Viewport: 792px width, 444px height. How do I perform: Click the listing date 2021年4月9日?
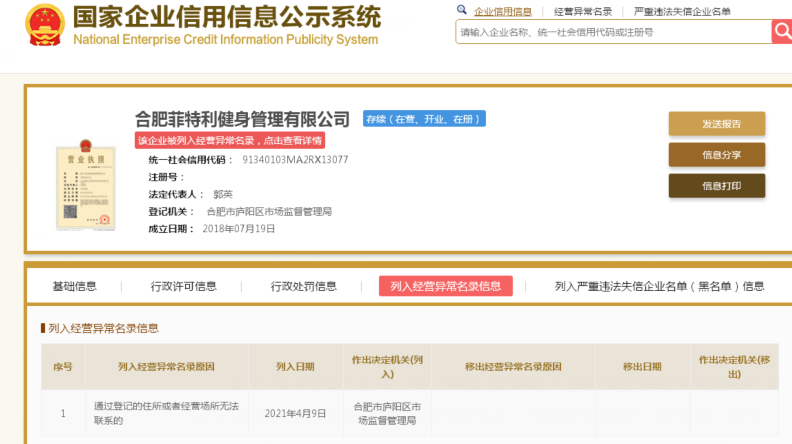click(x=295, y=413)
